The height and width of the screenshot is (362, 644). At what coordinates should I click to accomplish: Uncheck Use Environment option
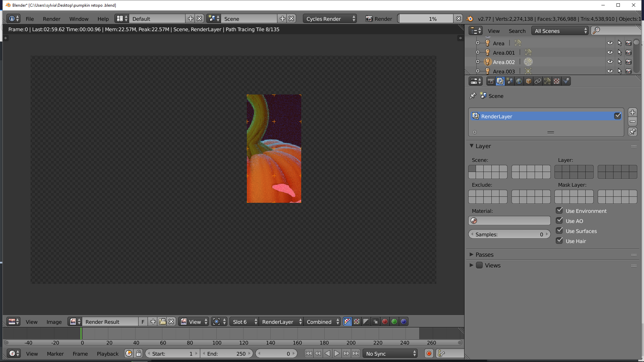point(559,211)
